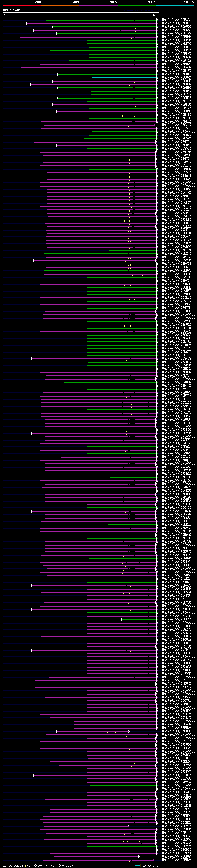Select the query name BP052632
The image size is (197, 868).
[x=11, y=10]
